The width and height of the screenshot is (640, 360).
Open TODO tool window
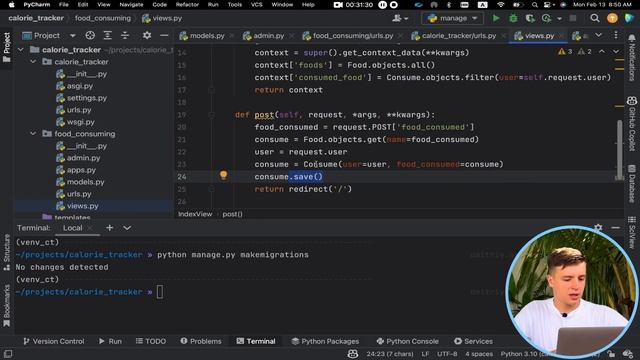coord(151,341)
